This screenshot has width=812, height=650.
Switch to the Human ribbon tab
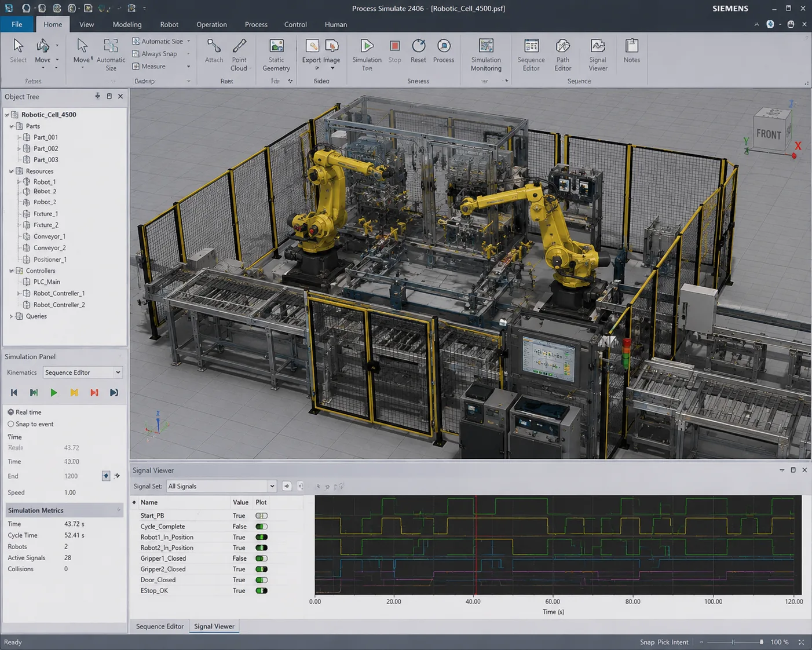click(x=336, y=24)
